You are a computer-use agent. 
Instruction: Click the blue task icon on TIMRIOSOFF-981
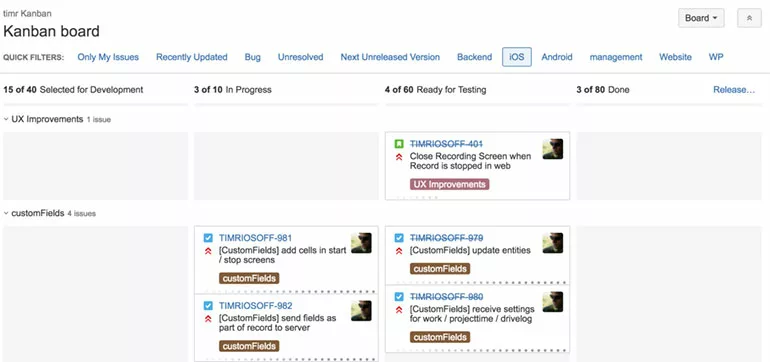208,238
